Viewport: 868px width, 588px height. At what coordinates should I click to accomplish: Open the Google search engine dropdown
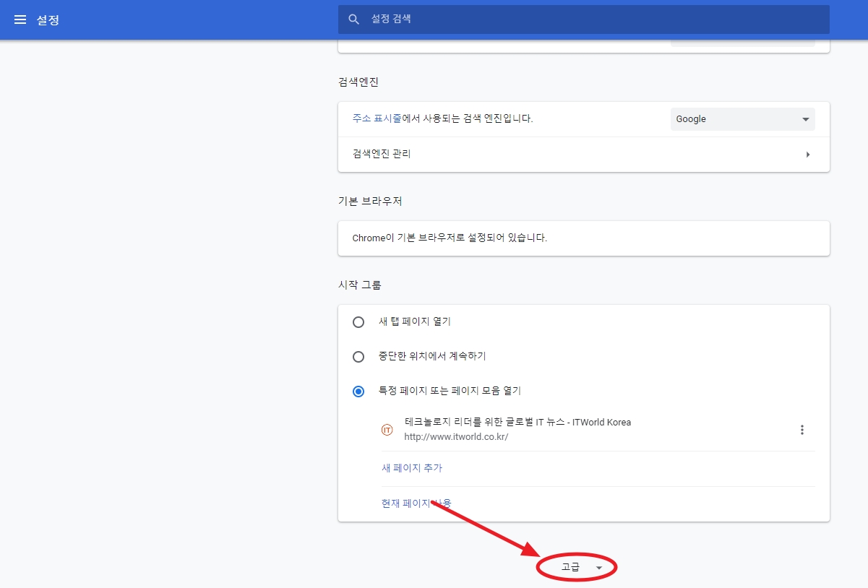[742, 119]
